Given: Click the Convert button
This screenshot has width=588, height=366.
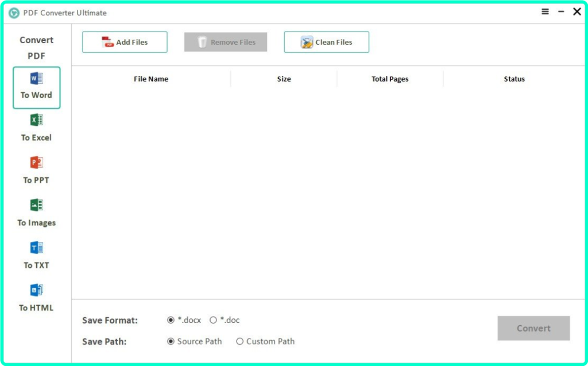Looking at the screenshot, I should click(x=533, y=328).
